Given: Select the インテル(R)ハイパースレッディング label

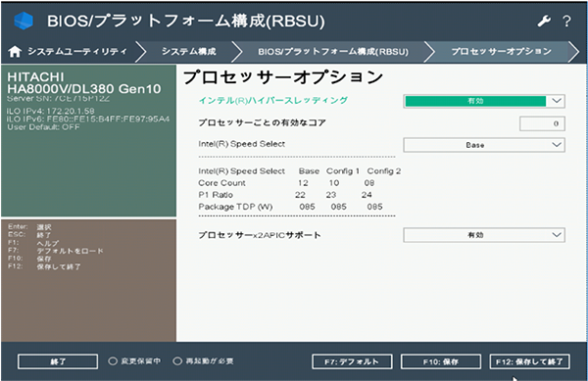Looking at the screenshot, I should point(273,101).
